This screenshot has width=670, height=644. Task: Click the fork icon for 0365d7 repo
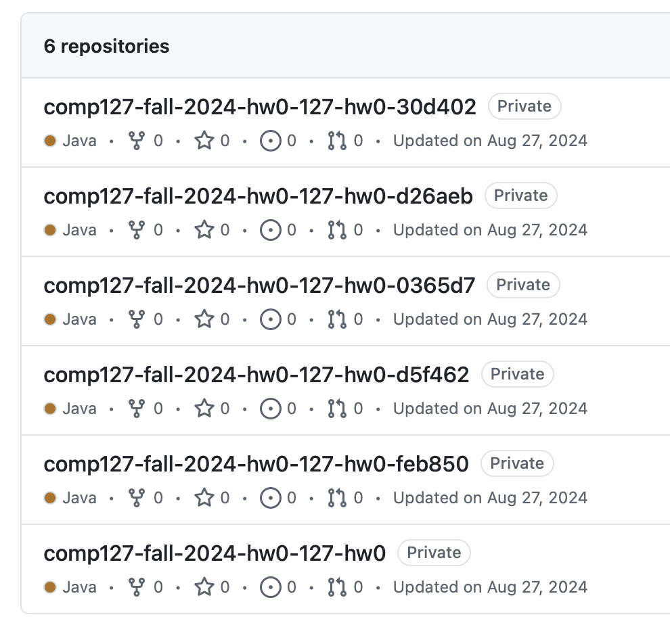click(137, 319)
